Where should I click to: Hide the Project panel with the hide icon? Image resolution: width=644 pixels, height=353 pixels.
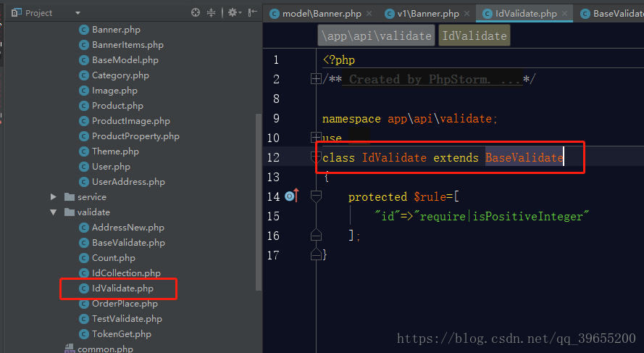[253, 13]
